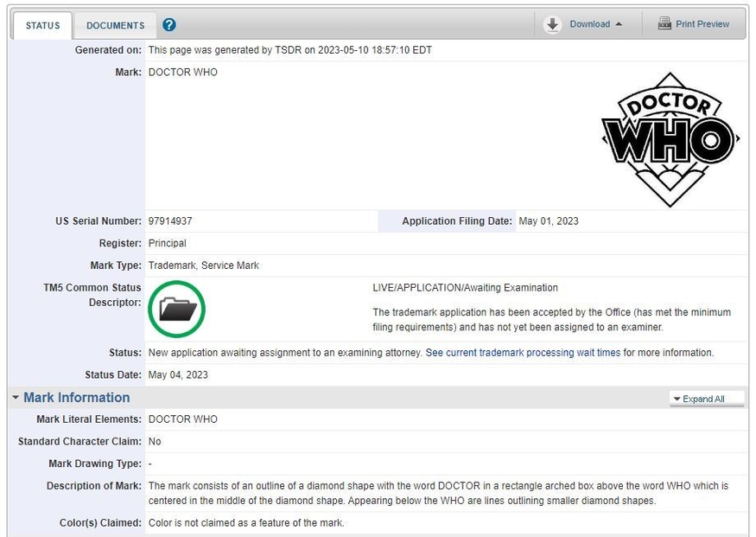Open the DOCTOR WHO logo image

click(x=670, y=139)
